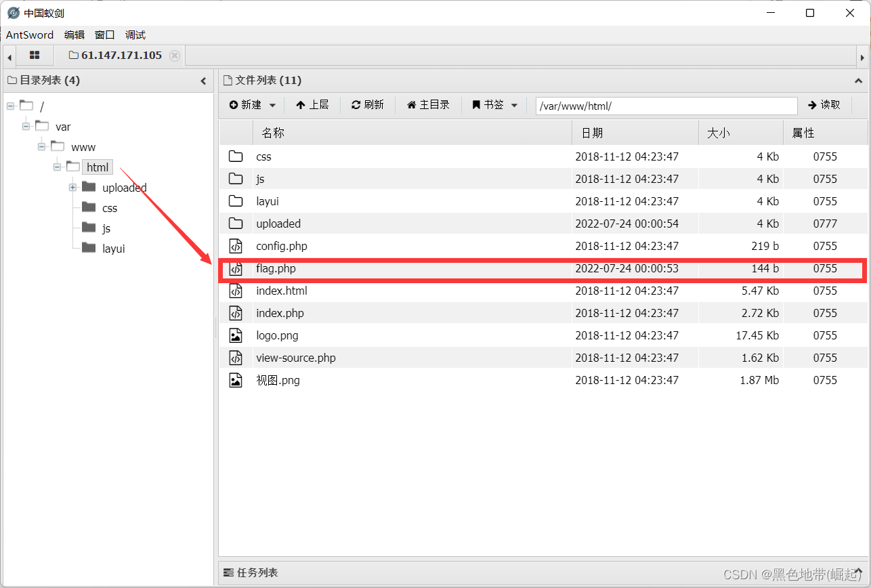Collapse the html tree node
This screenshot has height=588, width=871.
tap(57, 167)
